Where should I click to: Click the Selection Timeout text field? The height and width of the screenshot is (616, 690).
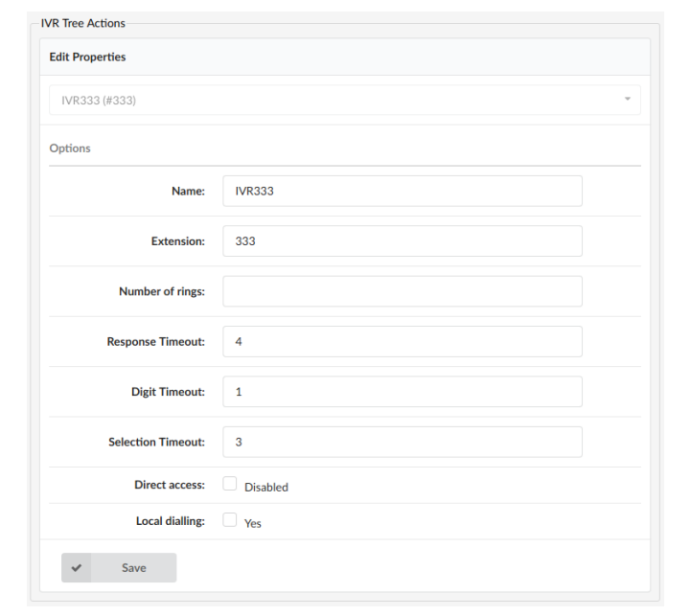click(x=402, y=442)
